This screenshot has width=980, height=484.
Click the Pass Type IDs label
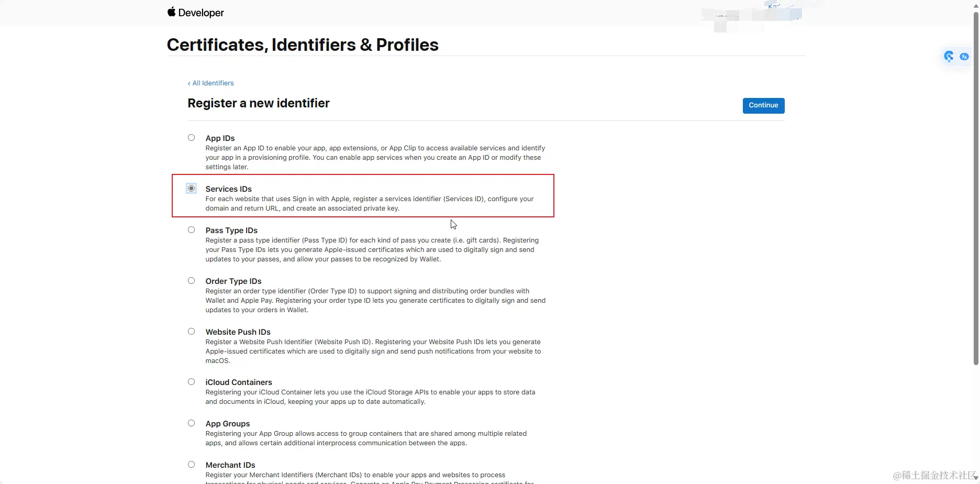(x=231, y=230)
